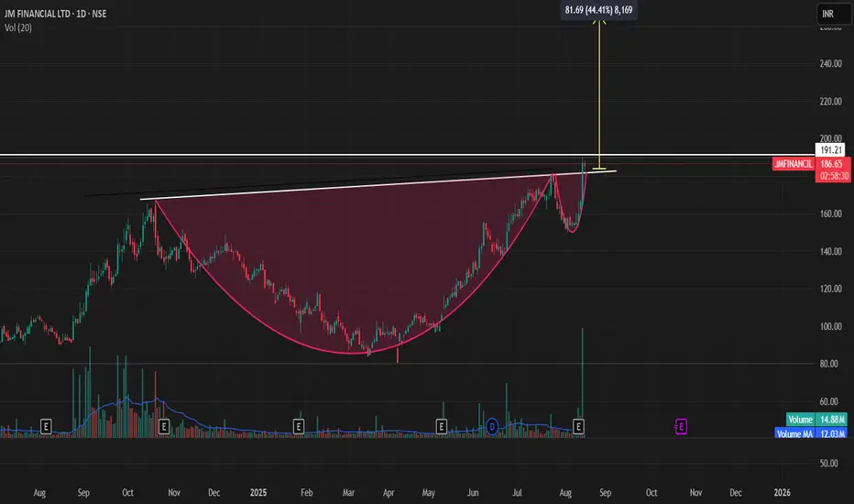This screenshot has height=504, width=854.
Task: Click the Volume 14.88M axis label
Action: (x=816, y=420)
